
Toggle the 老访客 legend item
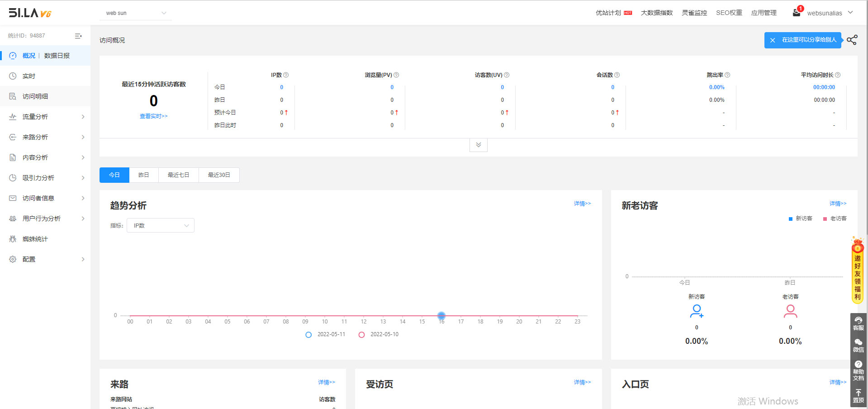(x=835, y=219)
